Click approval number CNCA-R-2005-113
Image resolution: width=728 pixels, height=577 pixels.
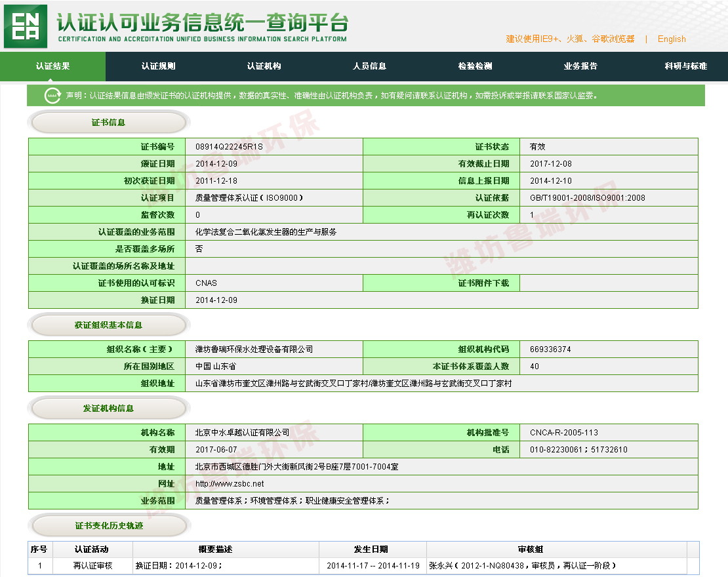click(x=563, y=433)
